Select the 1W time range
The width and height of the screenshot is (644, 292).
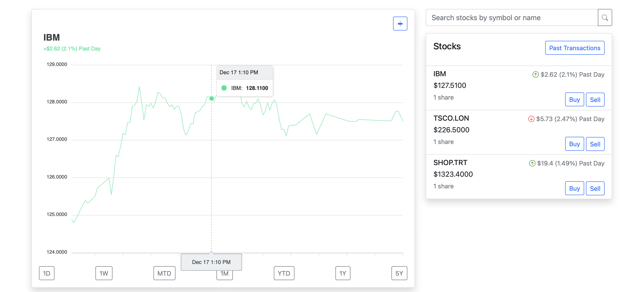[x=104, y=273]
